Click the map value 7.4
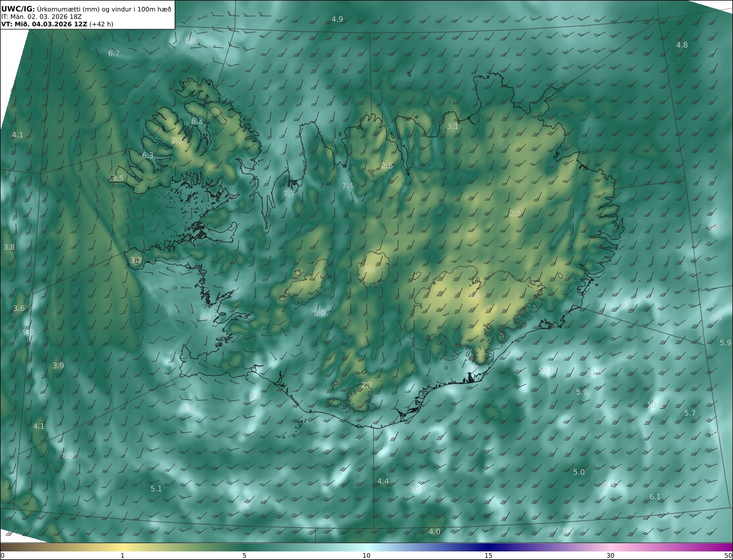This screenshot has width=733, height=560. pyautogui.click(x=348, y=187)
